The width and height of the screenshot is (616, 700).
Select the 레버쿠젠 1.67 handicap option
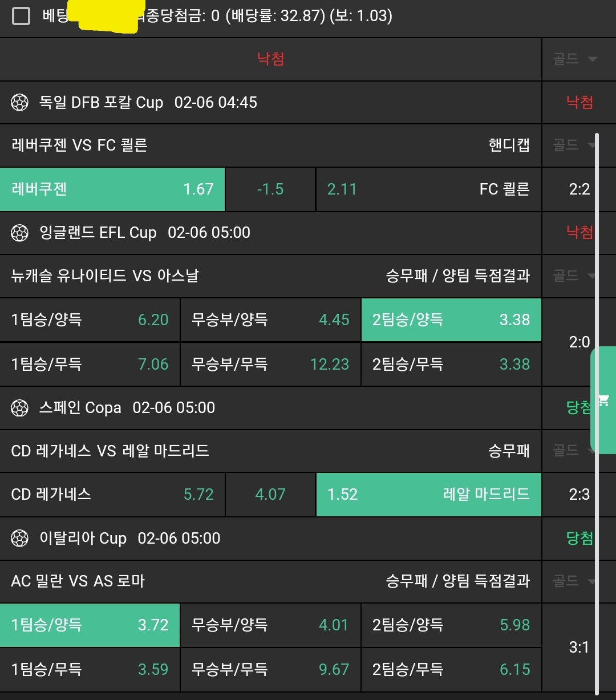click(112, 189)
